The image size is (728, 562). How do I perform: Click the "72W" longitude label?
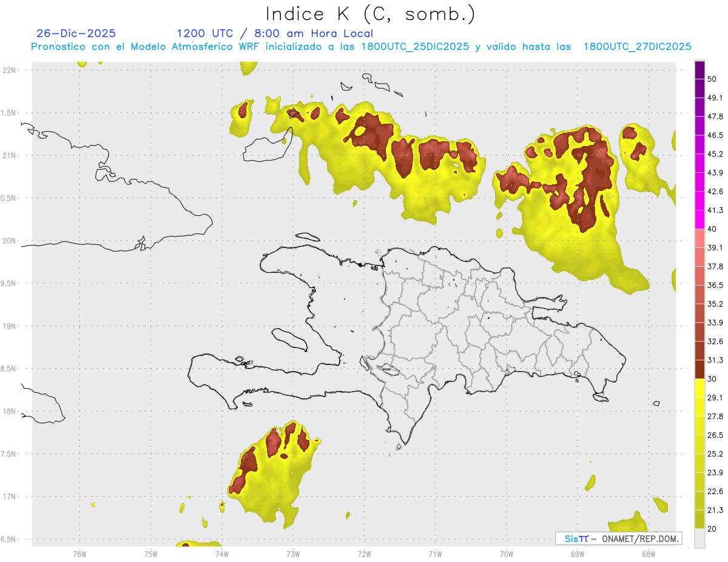click(364, 554)
